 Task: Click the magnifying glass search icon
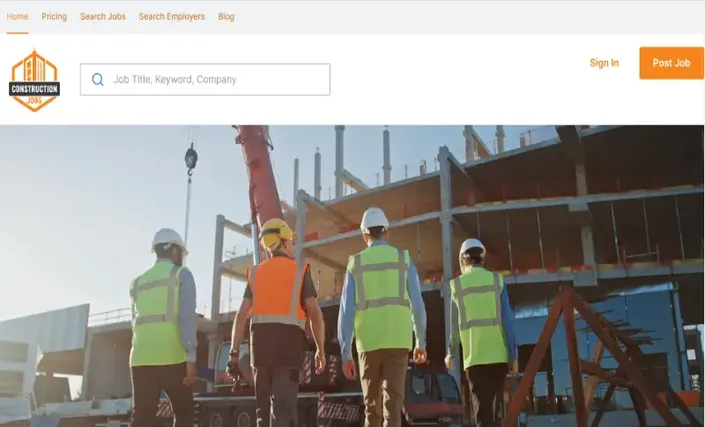[x=98, y=80]
